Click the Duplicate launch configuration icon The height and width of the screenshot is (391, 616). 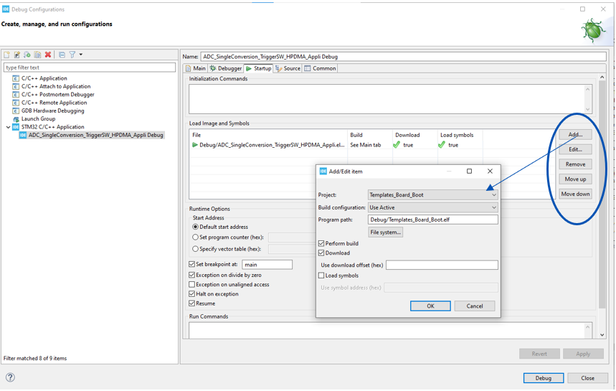coord(38,55)
